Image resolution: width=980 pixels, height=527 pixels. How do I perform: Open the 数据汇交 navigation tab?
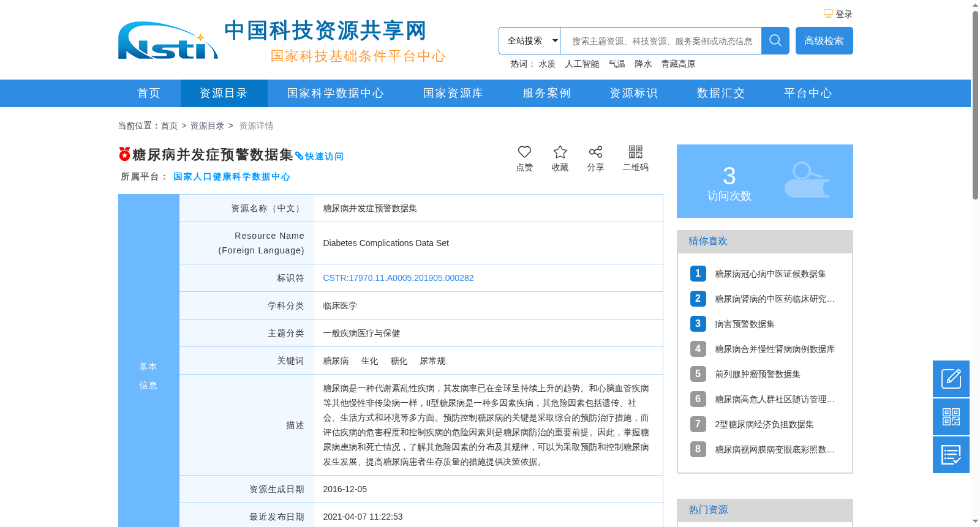coord(720,93)
